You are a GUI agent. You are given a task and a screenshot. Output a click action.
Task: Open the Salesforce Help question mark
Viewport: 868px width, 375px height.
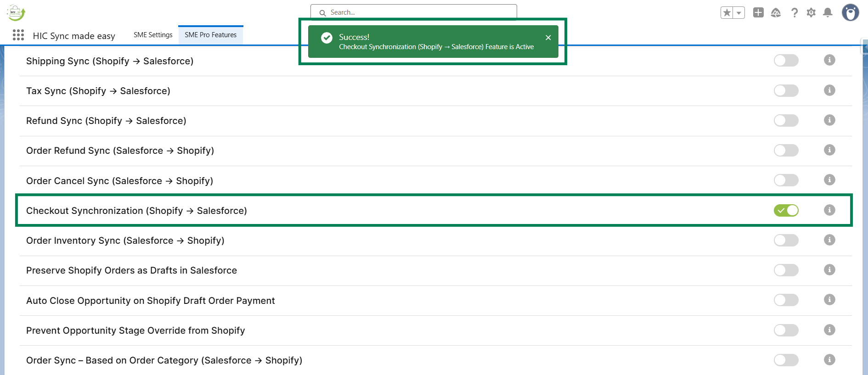(794, 13)
